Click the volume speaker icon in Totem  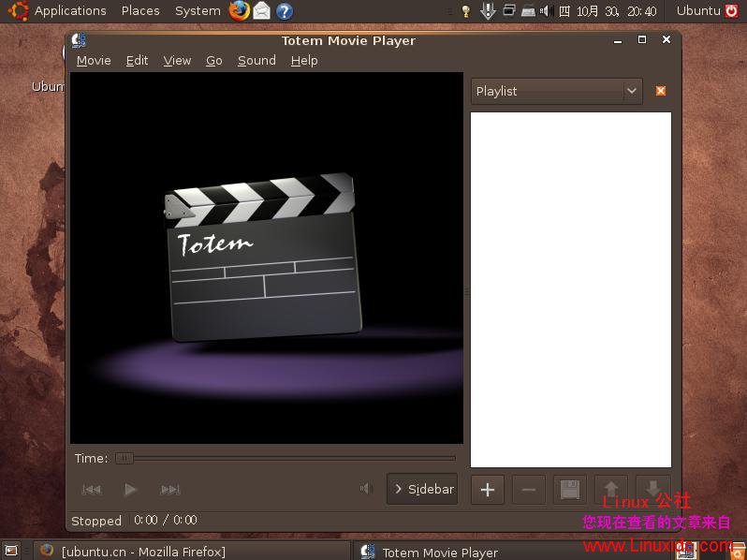[x=365, y=489]
